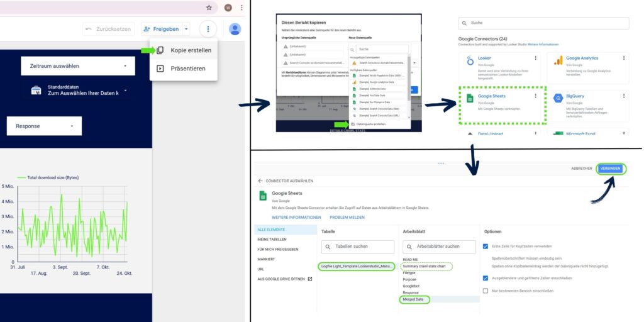Select the Googlebot worksheet

tap(411, 286)
